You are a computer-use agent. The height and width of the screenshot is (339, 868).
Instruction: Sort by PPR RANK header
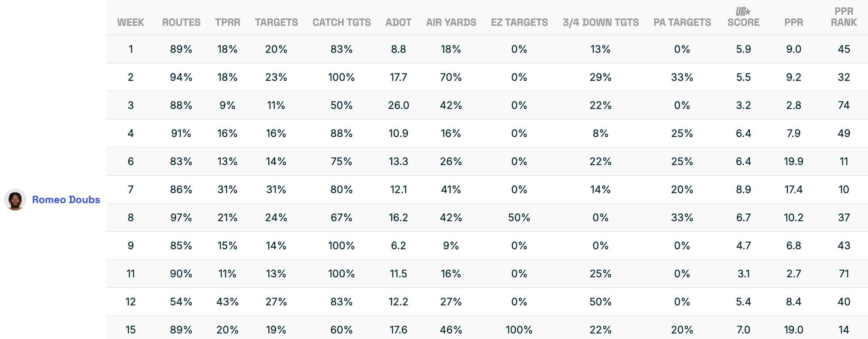coord(844,17)
